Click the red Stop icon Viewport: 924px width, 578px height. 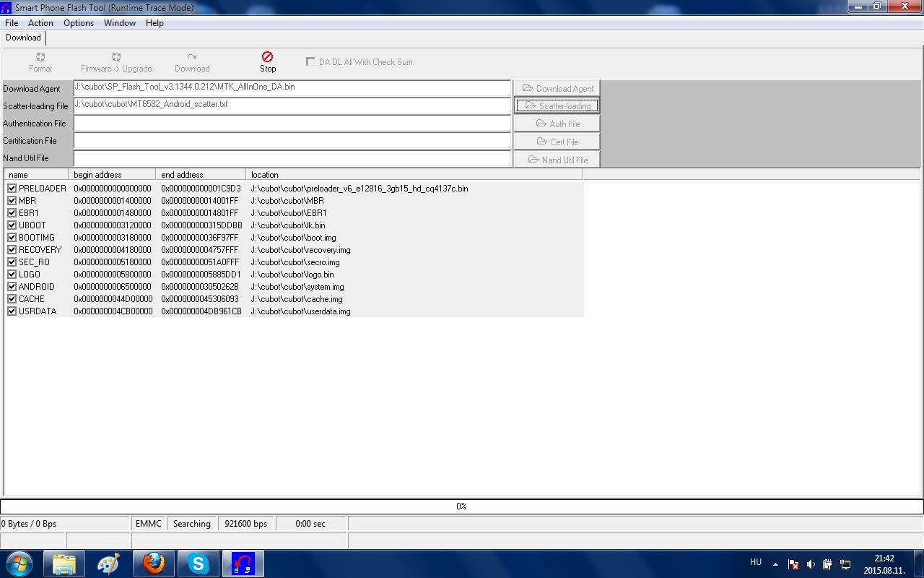(267, 56)
